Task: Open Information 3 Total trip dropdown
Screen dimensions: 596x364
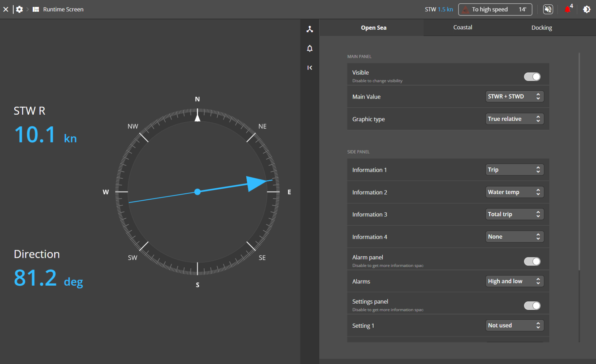Action: tap(515, 215)
